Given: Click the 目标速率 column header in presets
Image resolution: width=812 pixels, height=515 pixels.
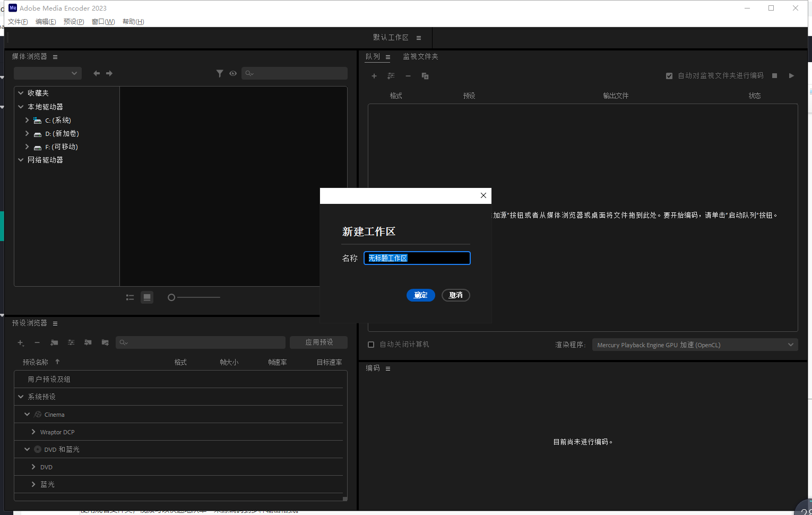Looking at the screenshot, I should (329, 362).
